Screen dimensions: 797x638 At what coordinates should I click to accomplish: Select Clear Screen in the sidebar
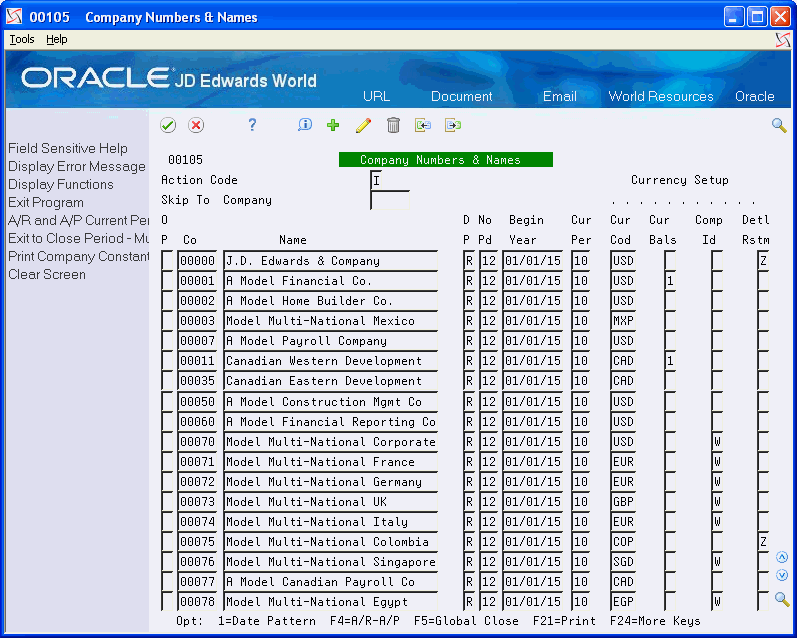pyautogui.click(x=47, y=275)
